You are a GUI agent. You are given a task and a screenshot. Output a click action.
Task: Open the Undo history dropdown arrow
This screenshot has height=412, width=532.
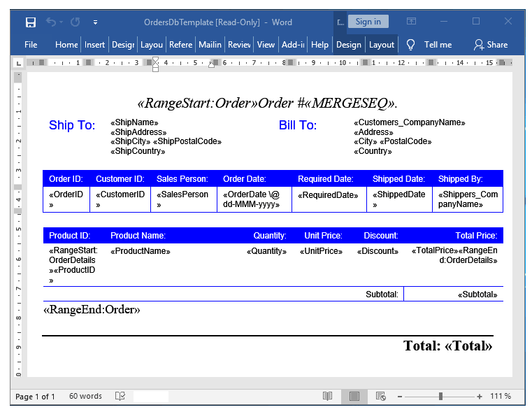(61, 22)
